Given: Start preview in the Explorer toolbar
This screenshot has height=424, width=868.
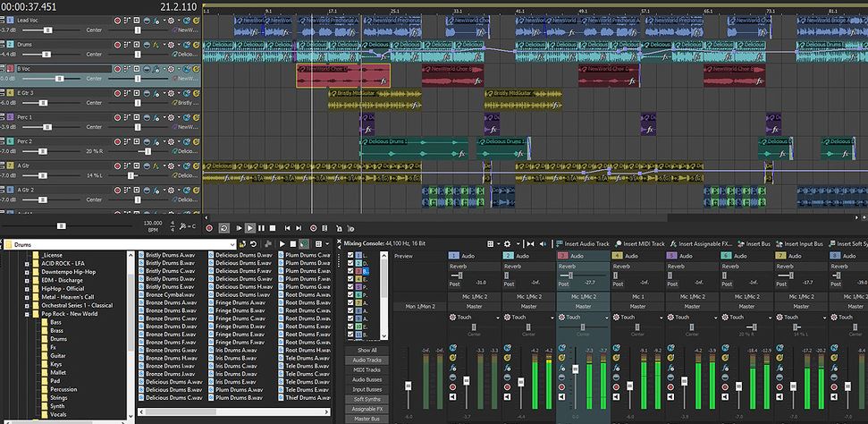Looking at the screenshot, I should click(x=282, y=244).
